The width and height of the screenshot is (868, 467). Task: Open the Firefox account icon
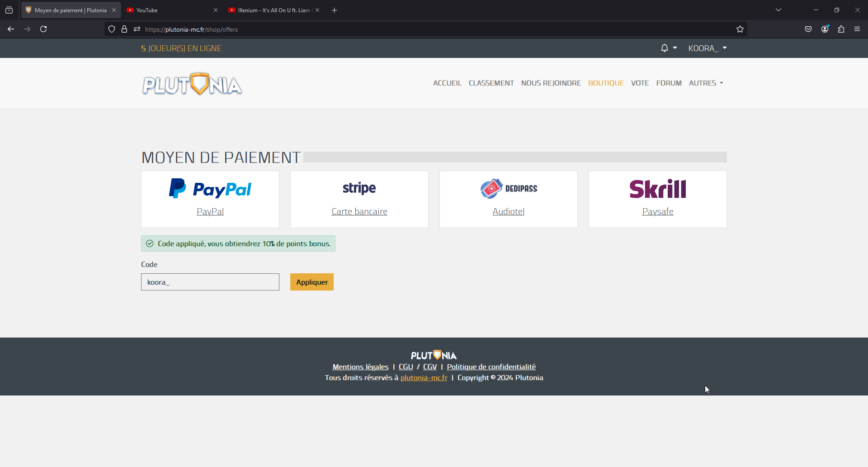(x=825, y=29)
